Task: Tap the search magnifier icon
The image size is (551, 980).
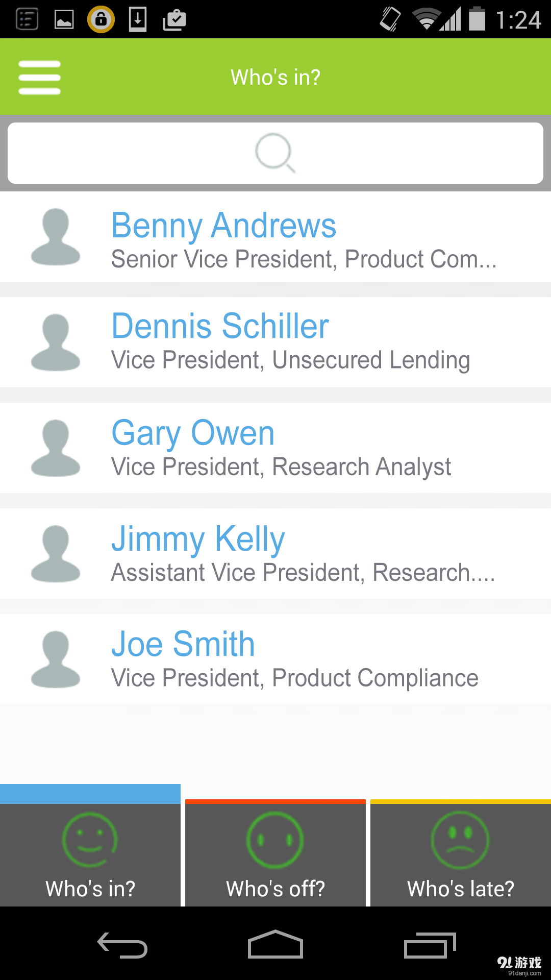Action: (275, 153)
